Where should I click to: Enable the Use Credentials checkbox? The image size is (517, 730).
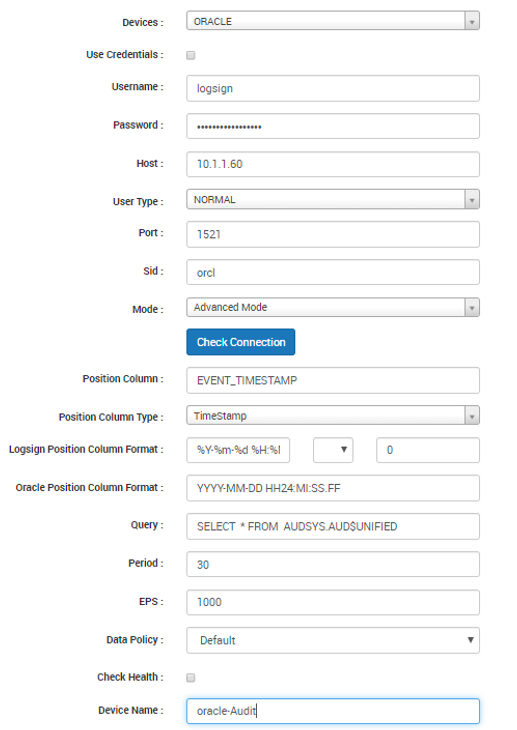190,55
